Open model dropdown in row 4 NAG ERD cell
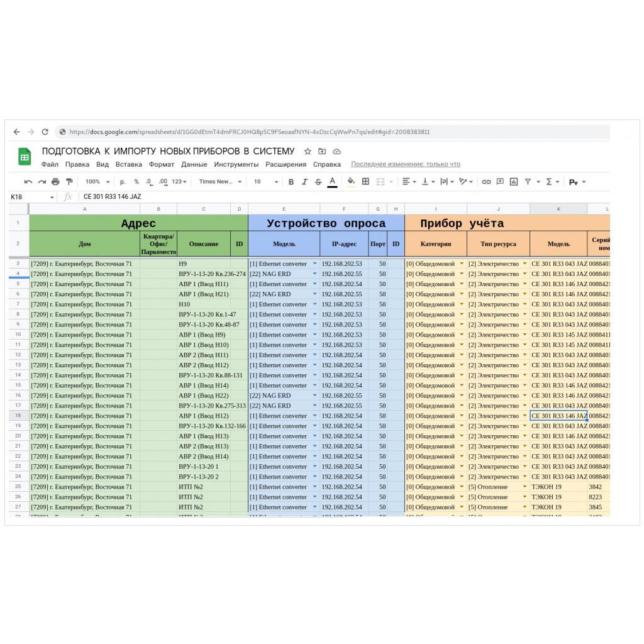The width and height of the screenshot is (644, 644). point(314,274)
